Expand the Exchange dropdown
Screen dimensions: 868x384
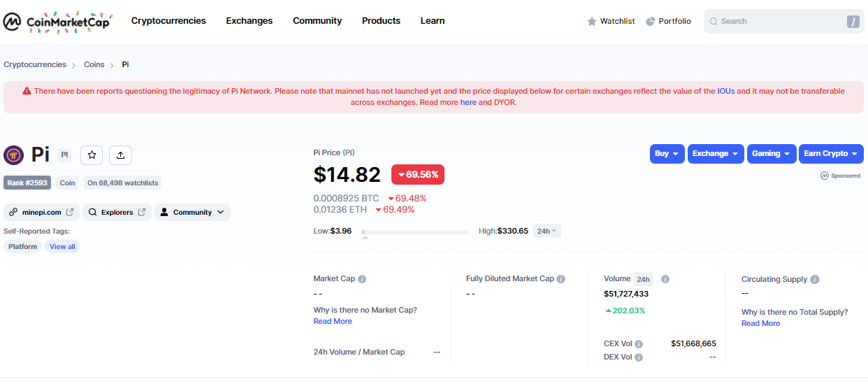(716, 154)
